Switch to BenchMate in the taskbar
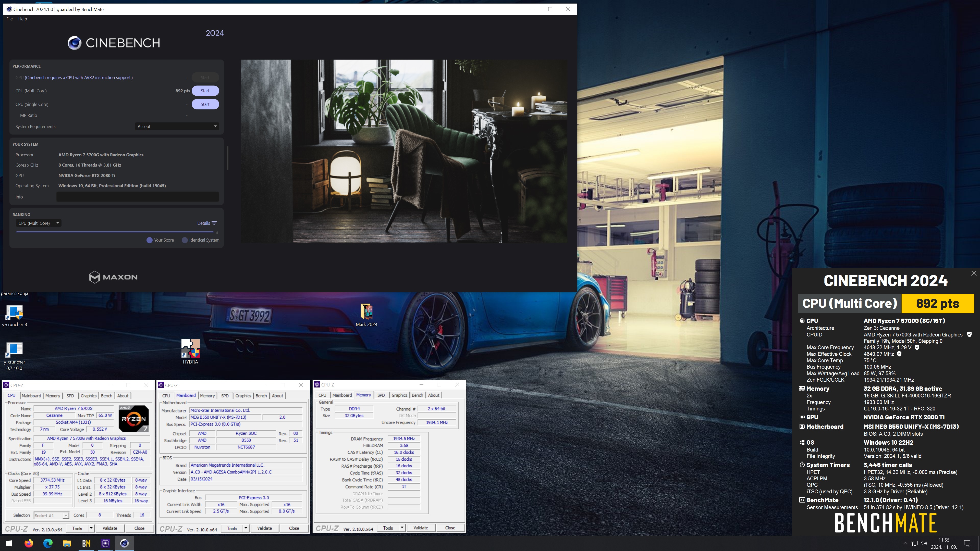The image size is (980, 551). pos(86,543)
